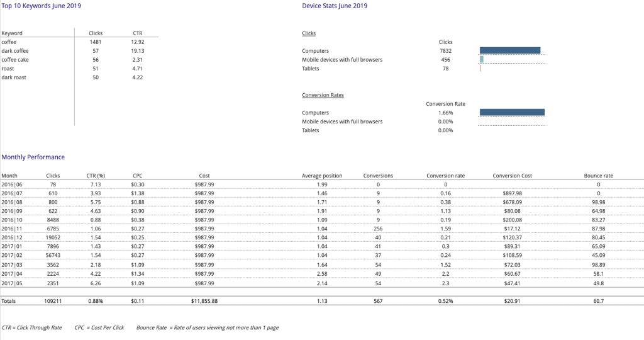Click the 98.98 bounce rate value
Image resolution: width=644 pixels, height=340 pixels.
(x=599, y=202)
